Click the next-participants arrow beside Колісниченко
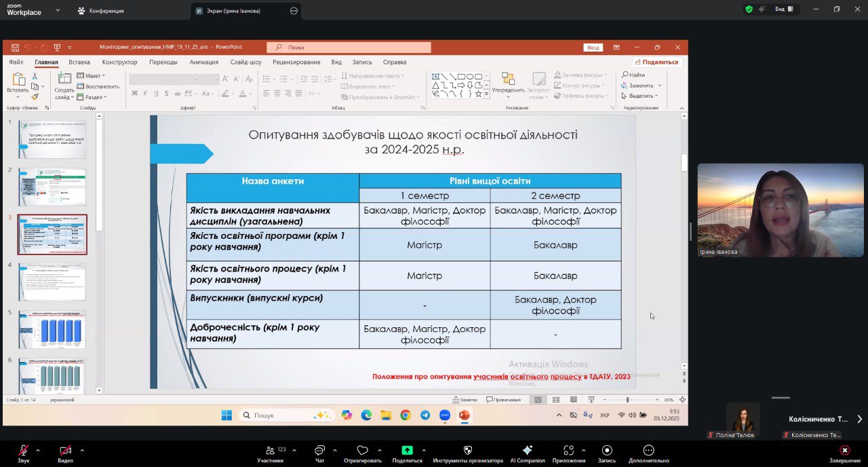Screen dimensions: 868x467 pos(859,419)
